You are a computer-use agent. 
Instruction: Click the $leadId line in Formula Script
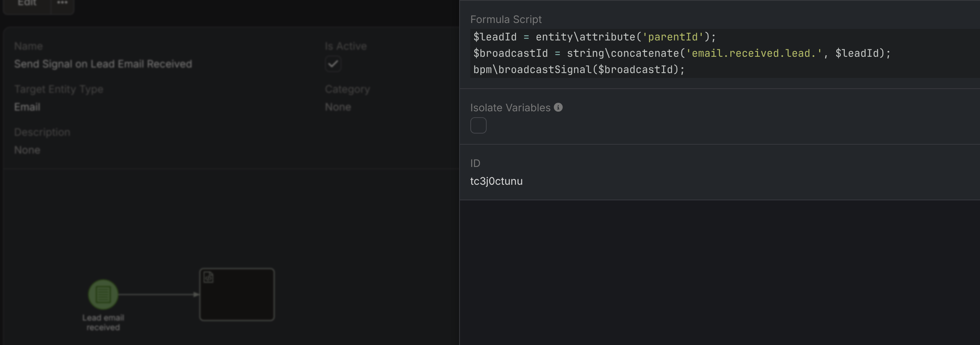pos(594,37)
